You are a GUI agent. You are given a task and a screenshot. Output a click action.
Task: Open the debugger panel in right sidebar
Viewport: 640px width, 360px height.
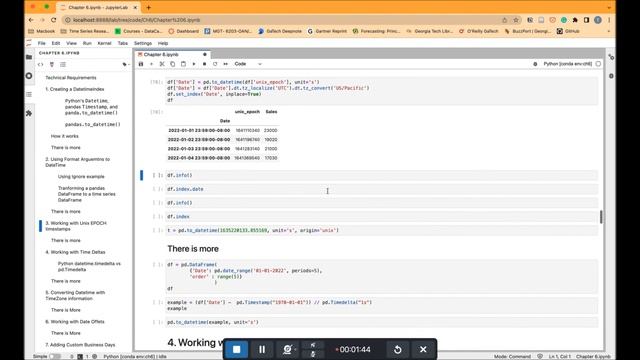click(x=611, y=76)
